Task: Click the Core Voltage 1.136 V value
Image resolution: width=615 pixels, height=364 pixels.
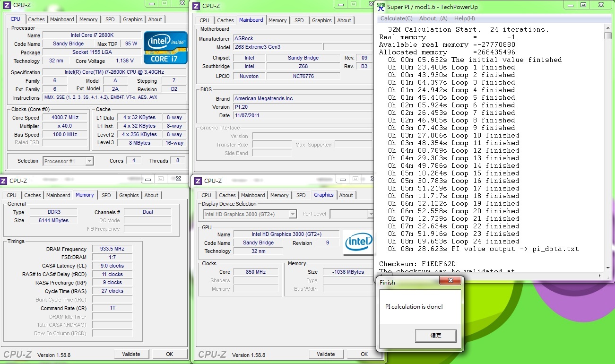Action: click(125, 61)
